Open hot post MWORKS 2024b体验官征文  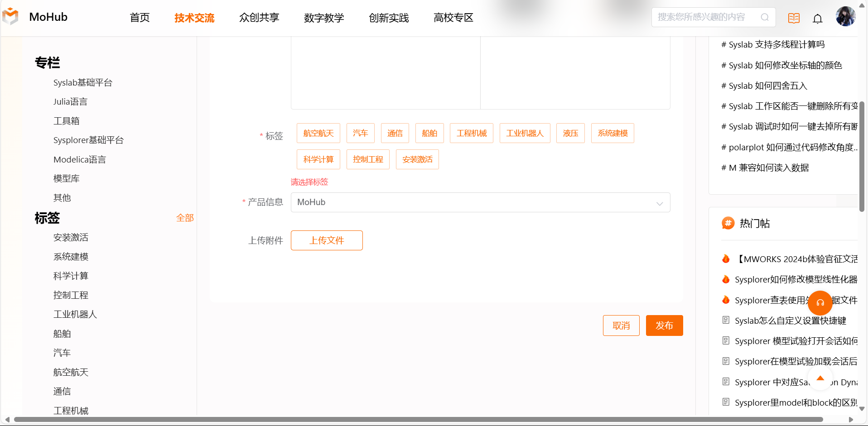(x=796, y=259)
